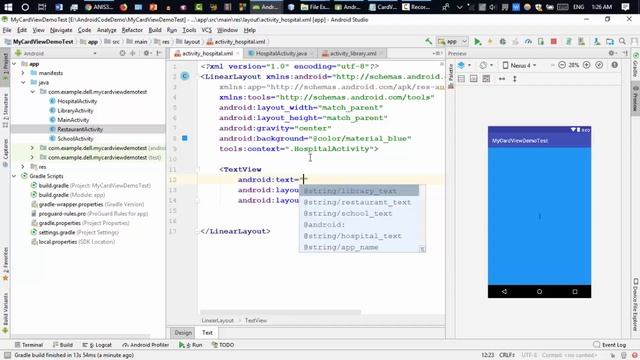Click the Project panel settings gear
The width and height of the screenshot is (640, 360).
(x=147, y=53)
